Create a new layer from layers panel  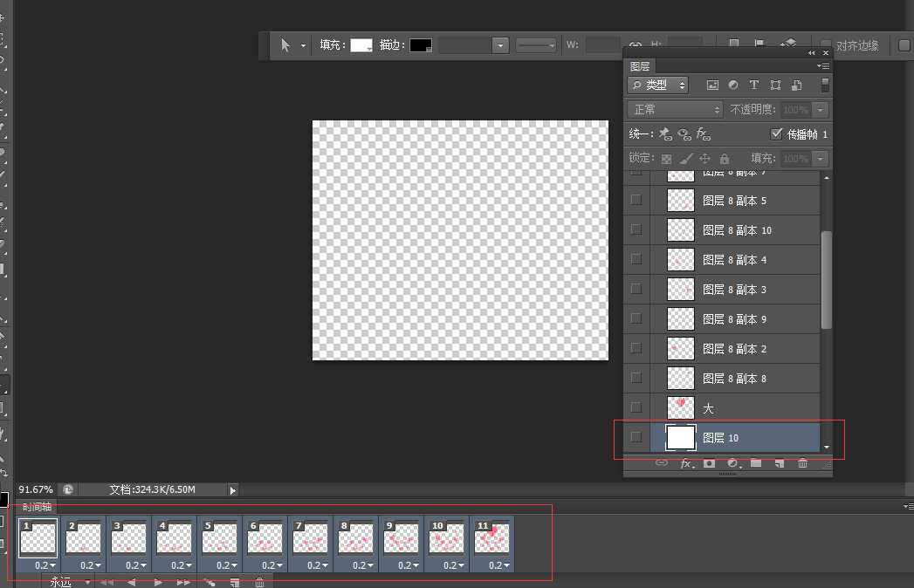tap(779, 463)
